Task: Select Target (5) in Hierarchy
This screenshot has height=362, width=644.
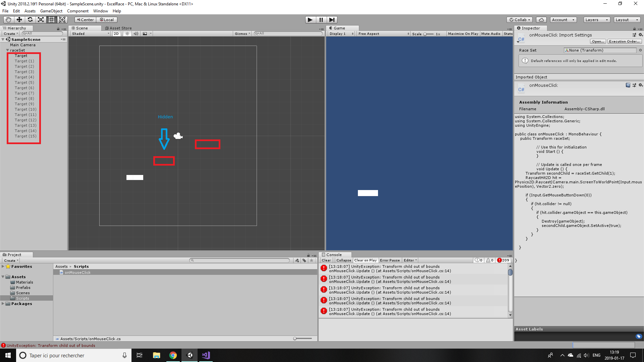Action: click(x=24, y=82)
